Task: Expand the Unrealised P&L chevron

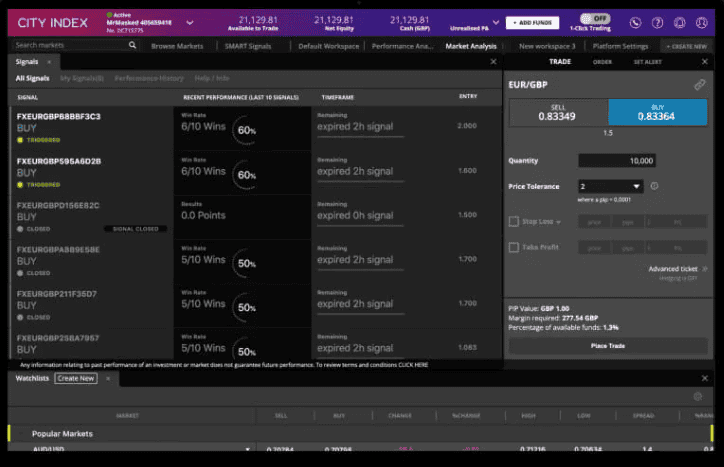Action: [495, 22]
